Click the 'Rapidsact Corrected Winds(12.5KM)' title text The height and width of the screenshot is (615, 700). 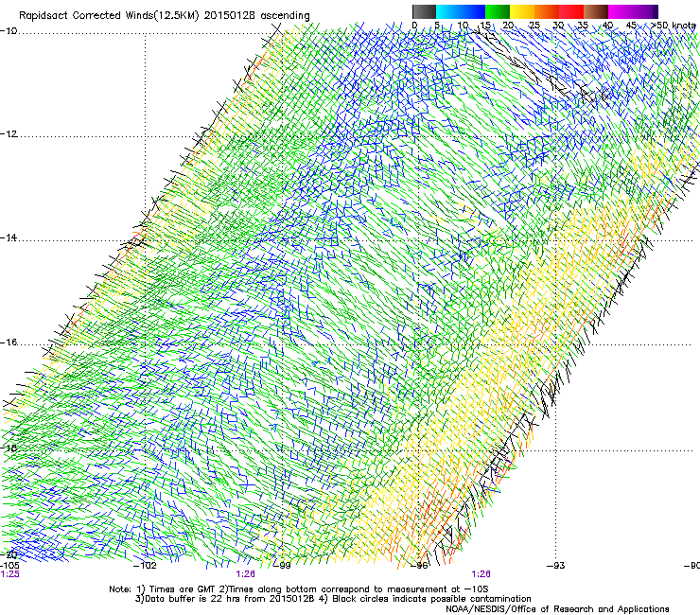109,16
